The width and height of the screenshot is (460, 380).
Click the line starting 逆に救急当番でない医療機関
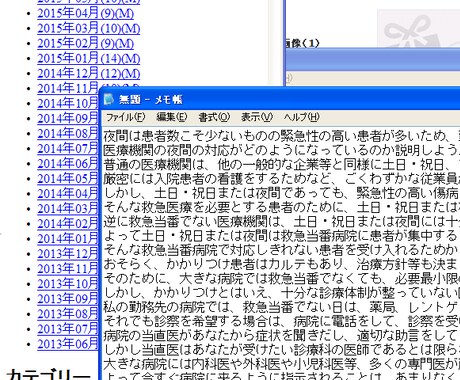pos(281,222)
